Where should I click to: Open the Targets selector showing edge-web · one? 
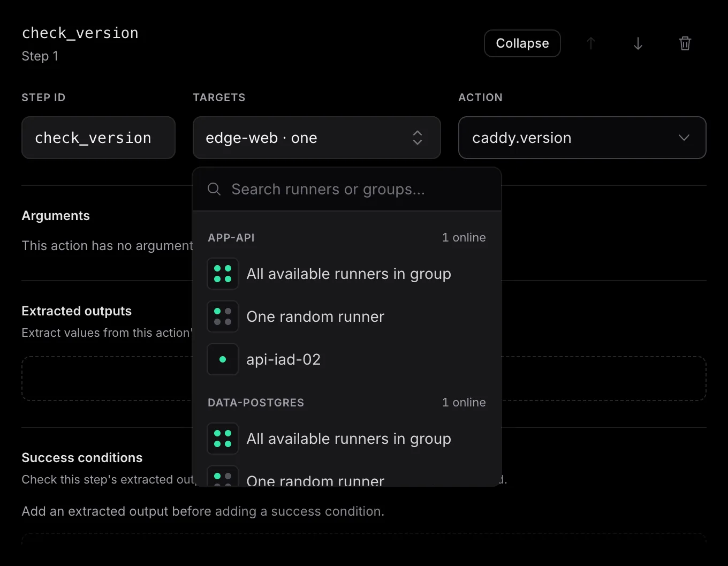pos(317,138)
